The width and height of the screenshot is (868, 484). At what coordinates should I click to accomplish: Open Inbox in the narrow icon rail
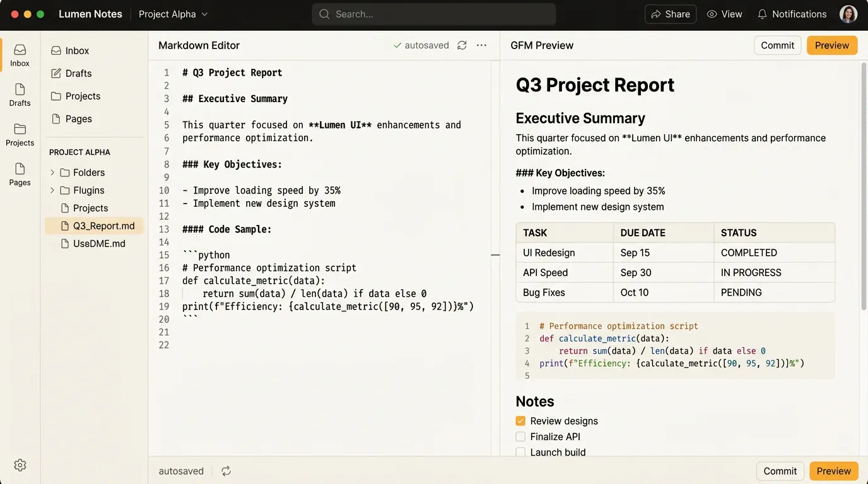(x=20, y=55)
